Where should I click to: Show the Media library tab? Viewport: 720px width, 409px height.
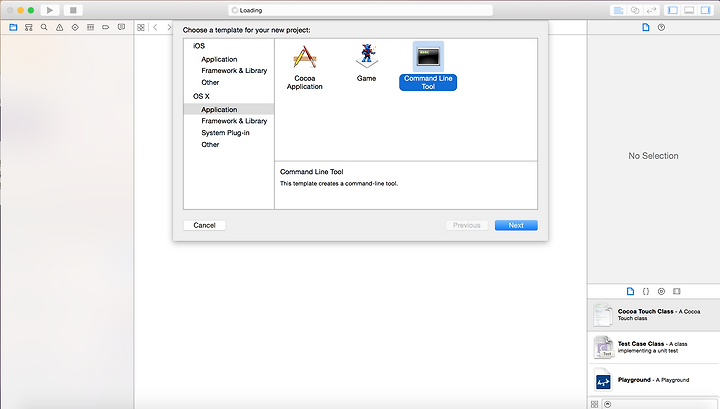(677, 291)
